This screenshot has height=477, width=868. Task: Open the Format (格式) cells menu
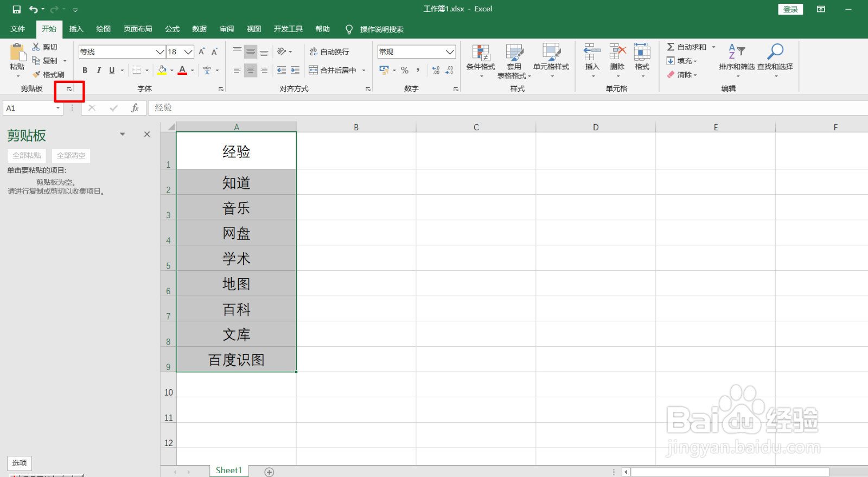(x=642, y=61)
